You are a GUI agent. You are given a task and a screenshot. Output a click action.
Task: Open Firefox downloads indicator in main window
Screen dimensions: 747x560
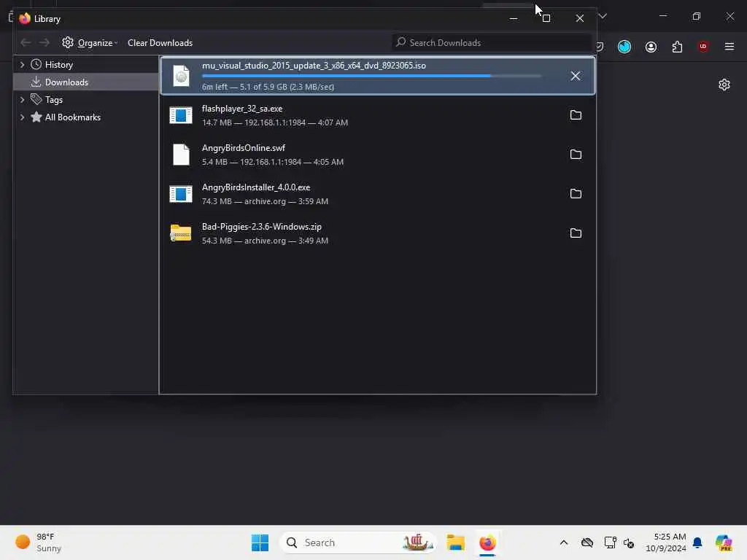pos(624,47)
